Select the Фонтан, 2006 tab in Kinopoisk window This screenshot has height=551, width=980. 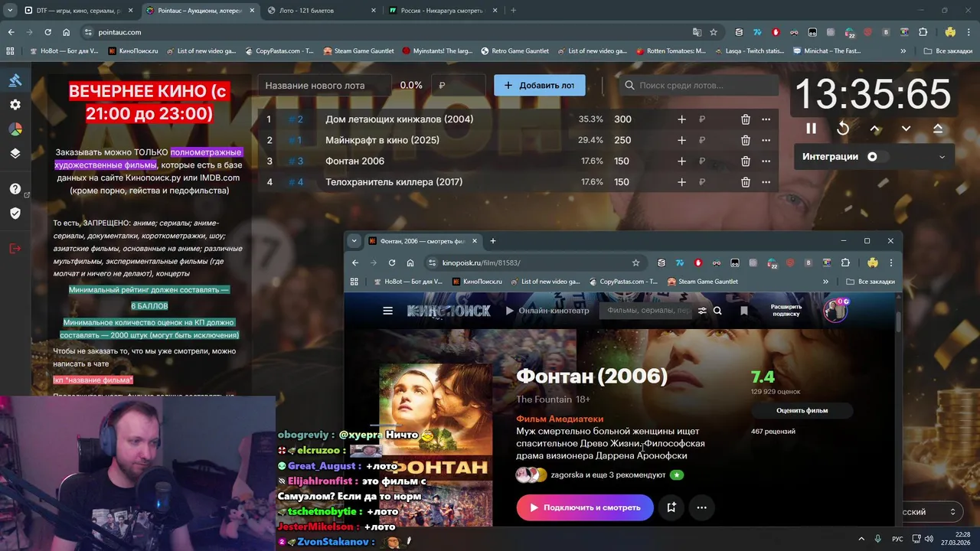pos(423,241)
